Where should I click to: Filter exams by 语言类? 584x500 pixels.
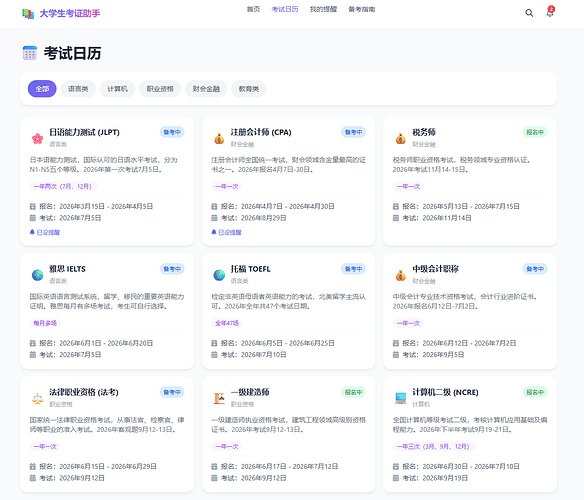(78, 89)
